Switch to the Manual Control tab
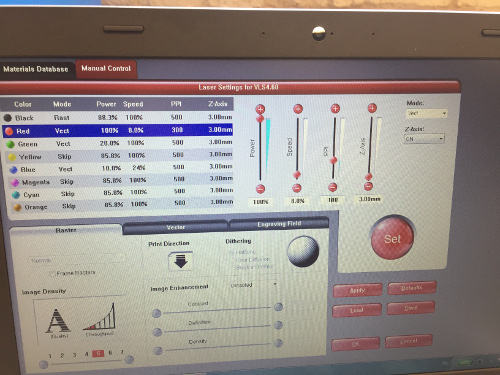This screenshot has height=375, width=500. click(x=106, y=69)
